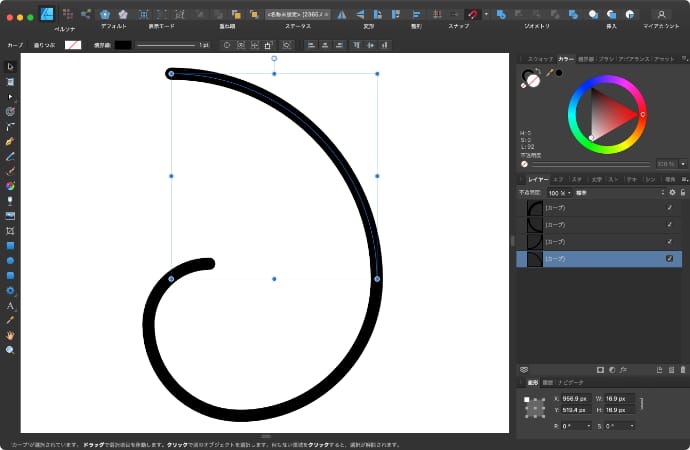
Task: Uncheck visibility of the selected bottom layer
Action: tap(669, 259)
